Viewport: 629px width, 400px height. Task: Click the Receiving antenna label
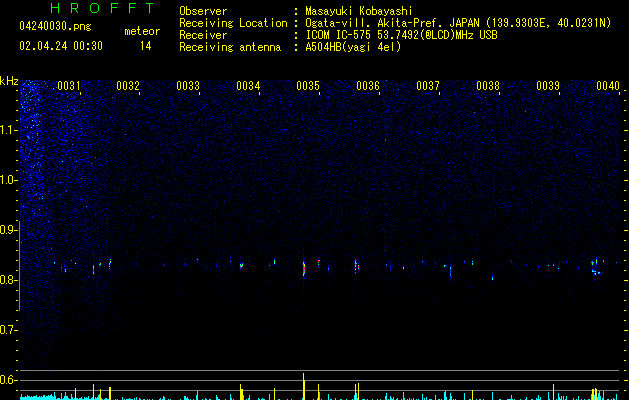tap(230, 47)
